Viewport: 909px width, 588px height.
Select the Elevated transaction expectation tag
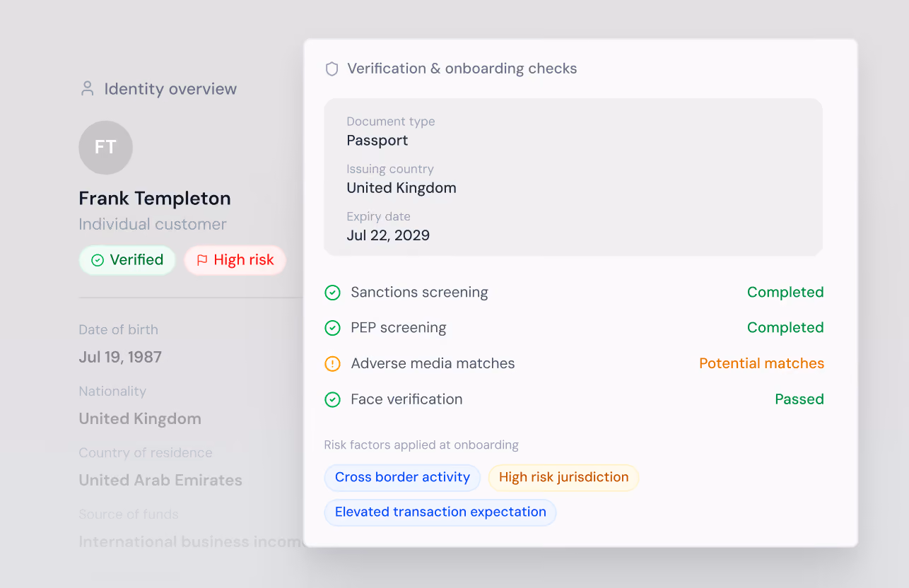coord(440,512)
